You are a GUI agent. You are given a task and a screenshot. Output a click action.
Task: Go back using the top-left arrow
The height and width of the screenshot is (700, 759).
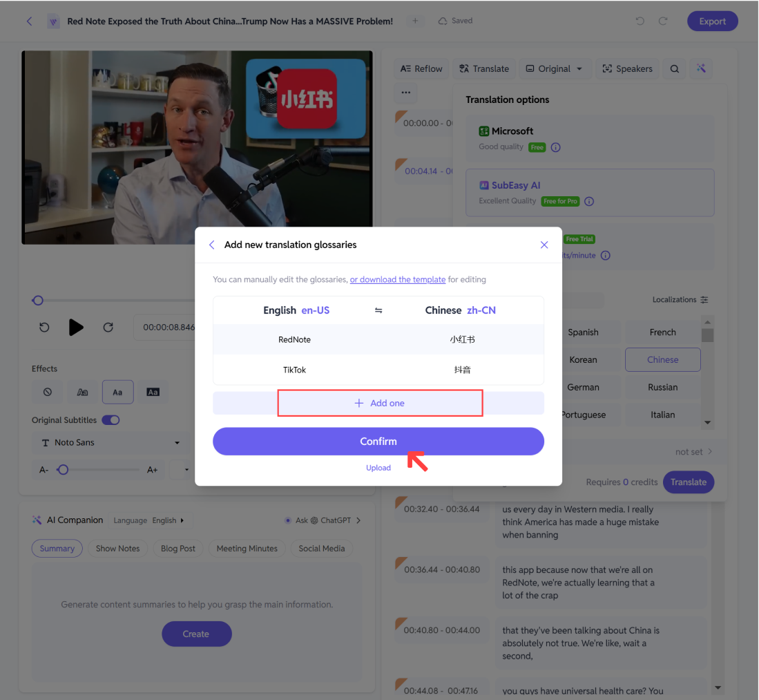point(29,21)
